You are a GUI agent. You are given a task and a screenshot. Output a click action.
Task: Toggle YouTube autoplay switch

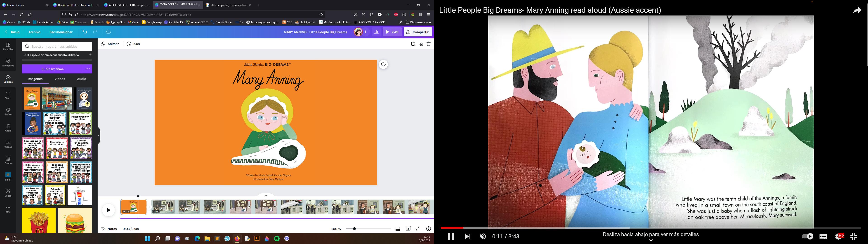click(x=807, y=237)
